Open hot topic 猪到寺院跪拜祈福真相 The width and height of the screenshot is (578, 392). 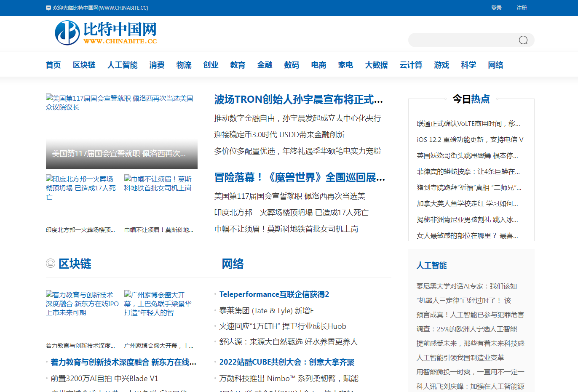coord(469,188)
